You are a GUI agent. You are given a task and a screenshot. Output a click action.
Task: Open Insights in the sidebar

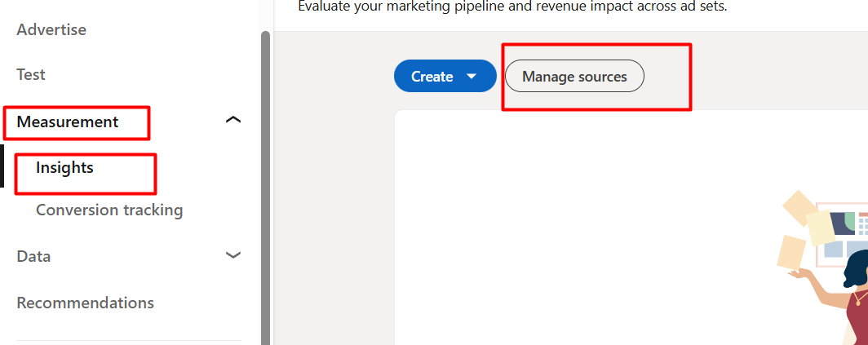tap(64, 168)
